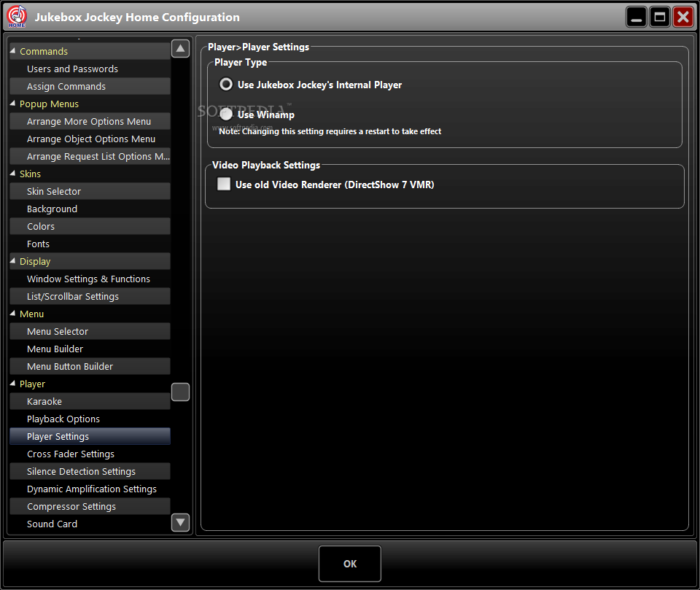Open Background skin settings
Viewport: 700px width, 590px height.
coord(90,209)
